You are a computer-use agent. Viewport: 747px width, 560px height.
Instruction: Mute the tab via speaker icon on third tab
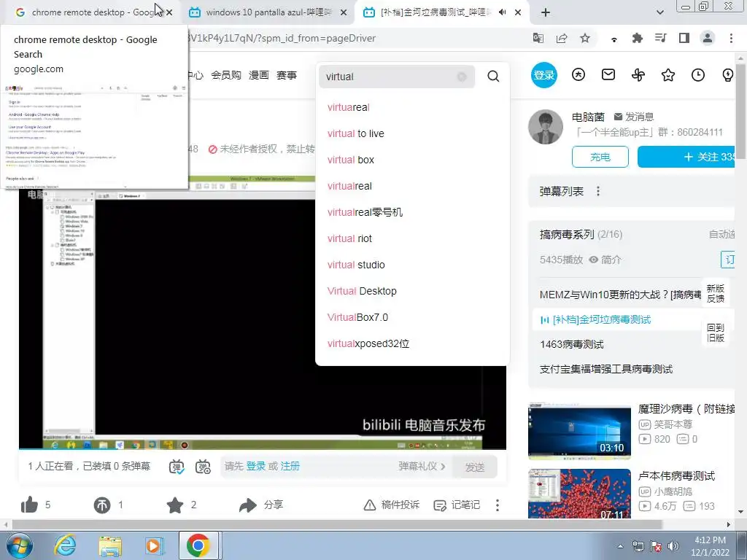pyautogui.click(x=502, y=12)
